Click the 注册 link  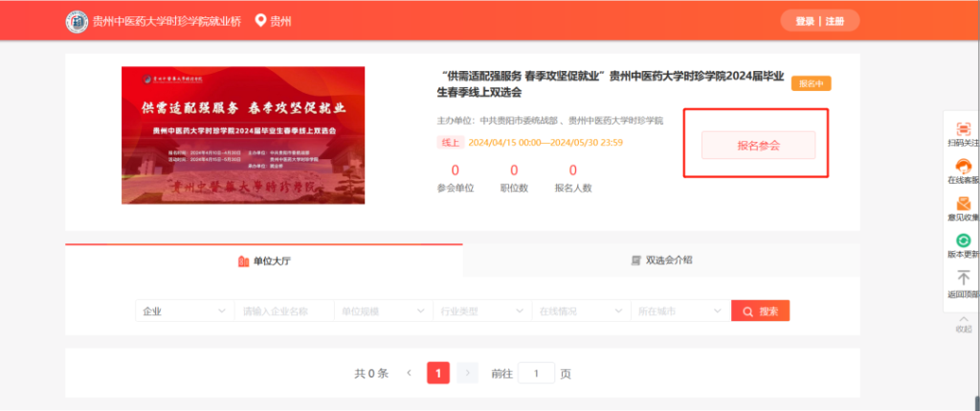pos(835,21)
